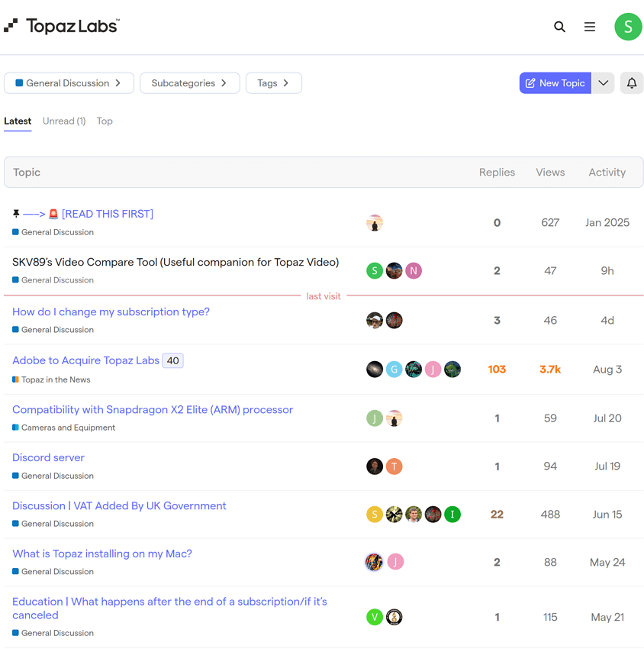Open What is Topaz installing on my Mac
The image size is (644, 649).
point(102,554)
